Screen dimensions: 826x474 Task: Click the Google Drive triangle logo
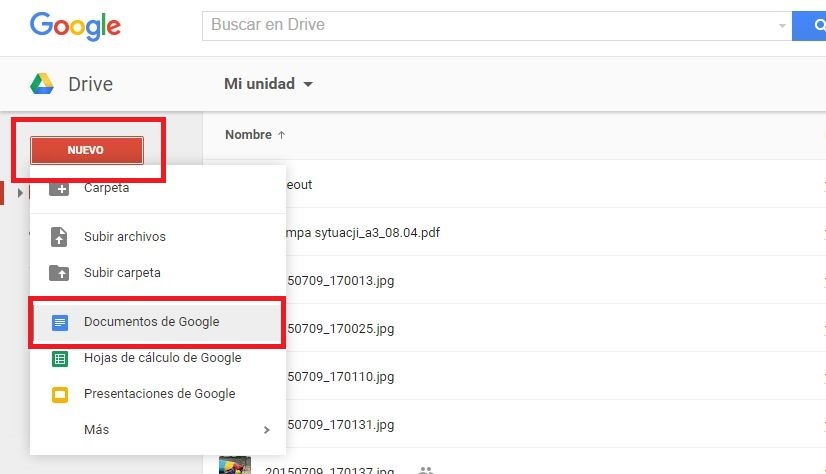point(42,84)
